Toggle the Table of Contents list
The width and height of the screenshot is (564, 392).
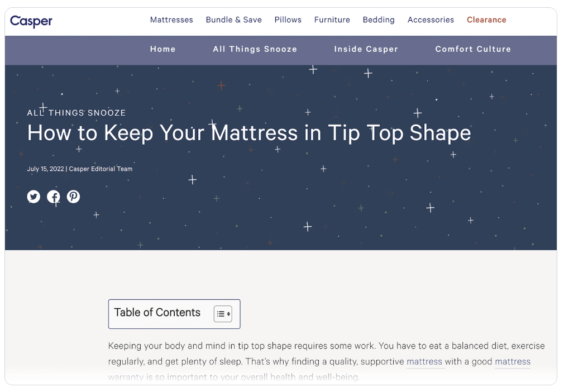point(222,314)
